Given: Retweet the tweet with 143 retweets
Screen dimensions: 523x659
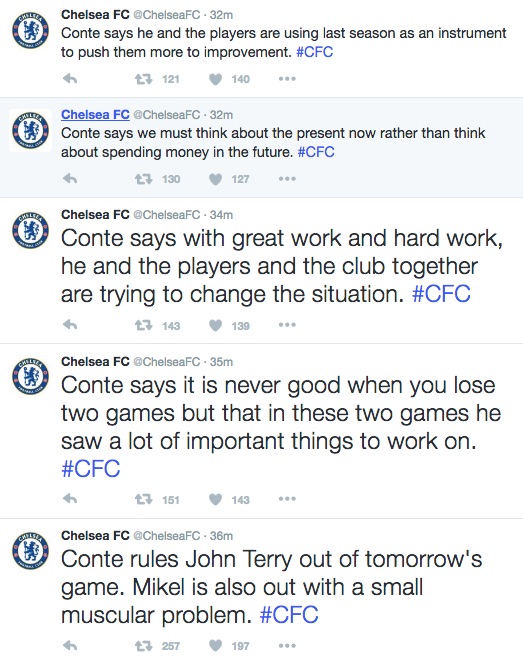Looking at the screenshot, I should click(x=143, y=325).
